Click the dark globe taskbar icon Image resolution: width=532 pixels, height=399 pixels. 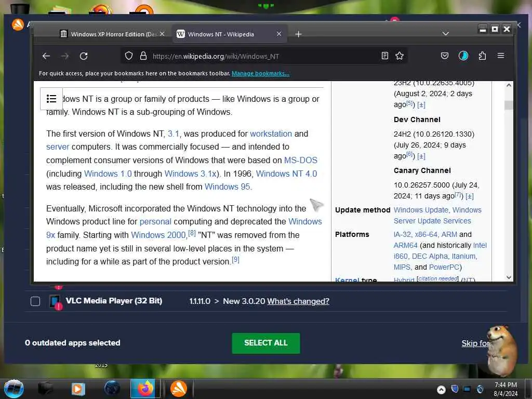pos(112,389)
